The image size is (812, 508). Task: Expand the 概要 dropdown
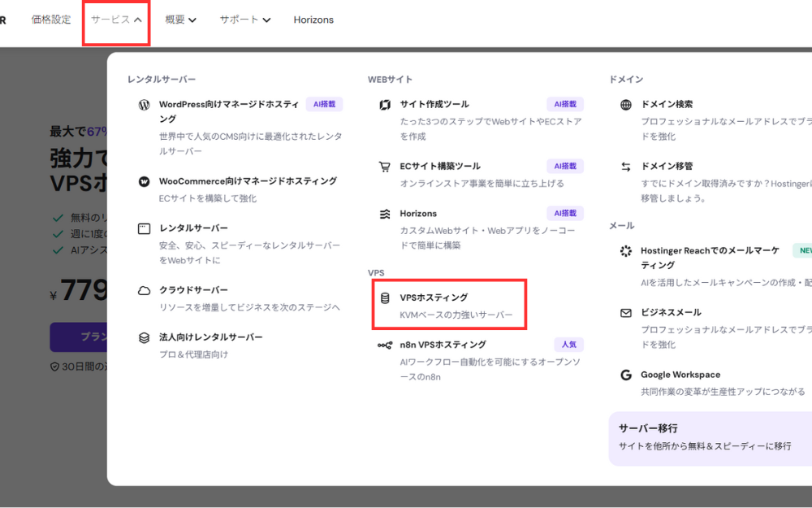pyautogui.click(x=181, y=20)
